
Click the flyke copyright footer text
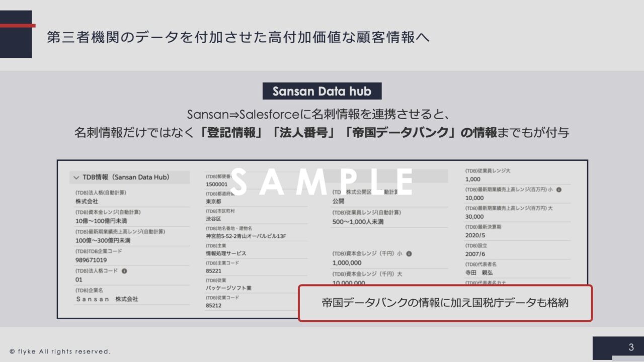pyautogui.click(x=60, y=351)
